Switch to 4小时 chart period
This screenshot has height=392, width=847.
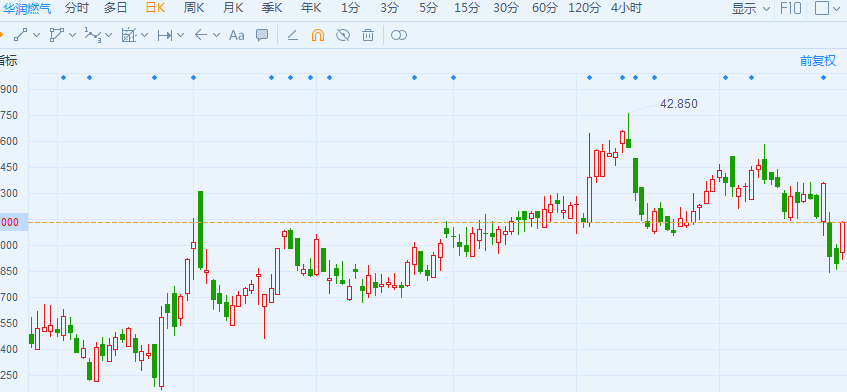[626, 8]
